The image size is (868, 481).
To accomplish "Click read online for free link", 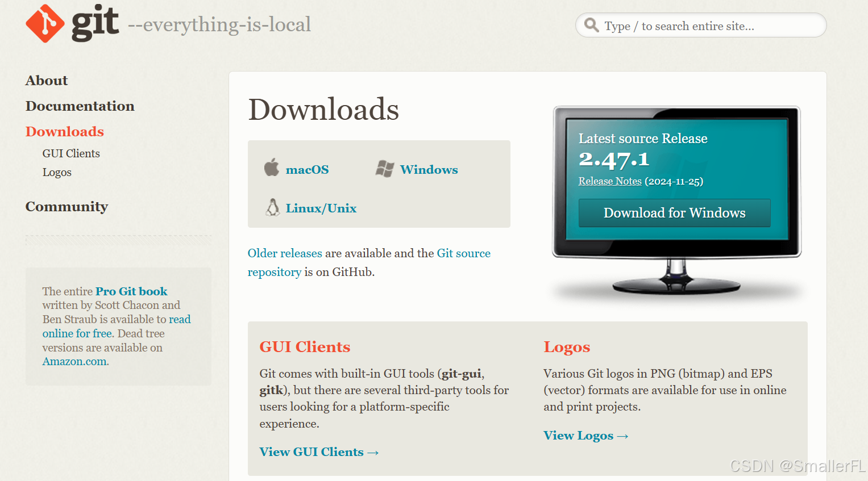I will point(117,327).
